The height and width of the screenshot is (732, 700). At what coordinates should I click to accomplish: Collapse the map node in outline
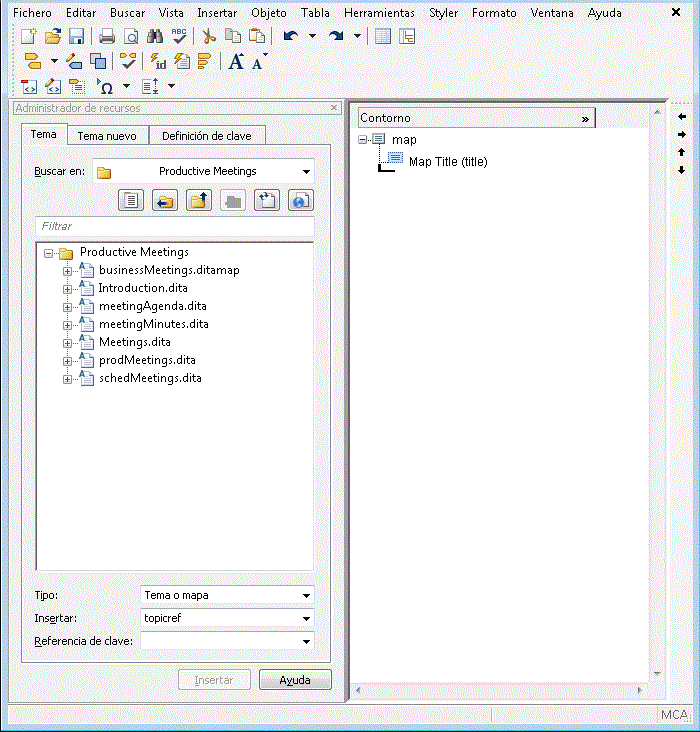coord(362,139)
